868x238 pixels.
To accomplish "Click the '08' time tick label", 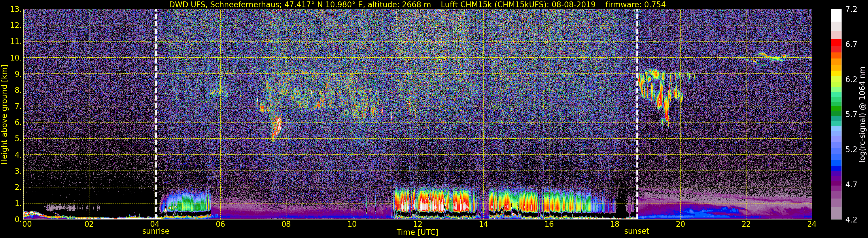I will (286, 224).
